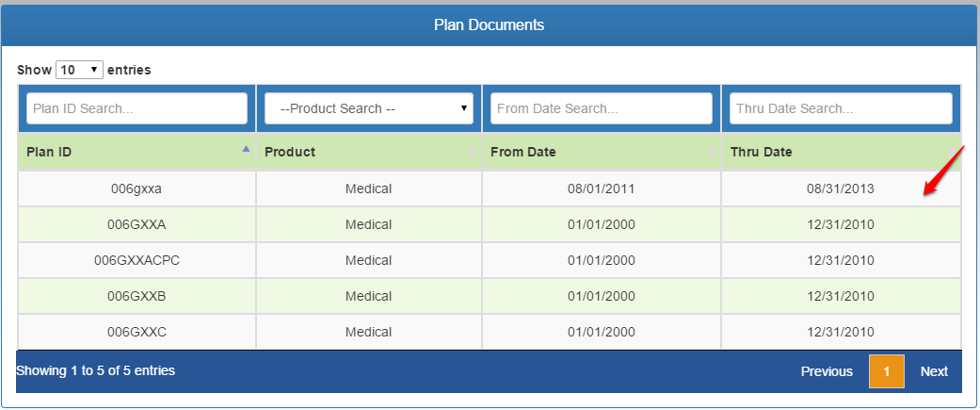This screenshot has width=980, height=410.
Task: Select page 1 in pagination
Action: coord(886,371)
